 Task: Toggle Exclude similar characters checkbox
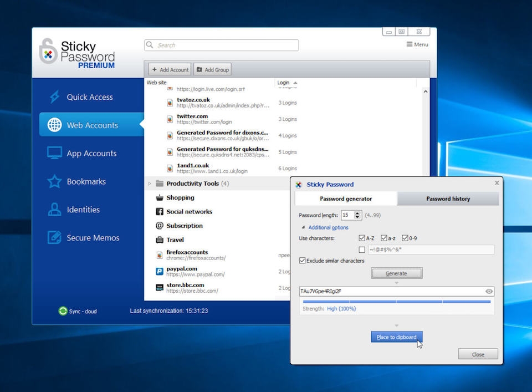coord(303,261)
